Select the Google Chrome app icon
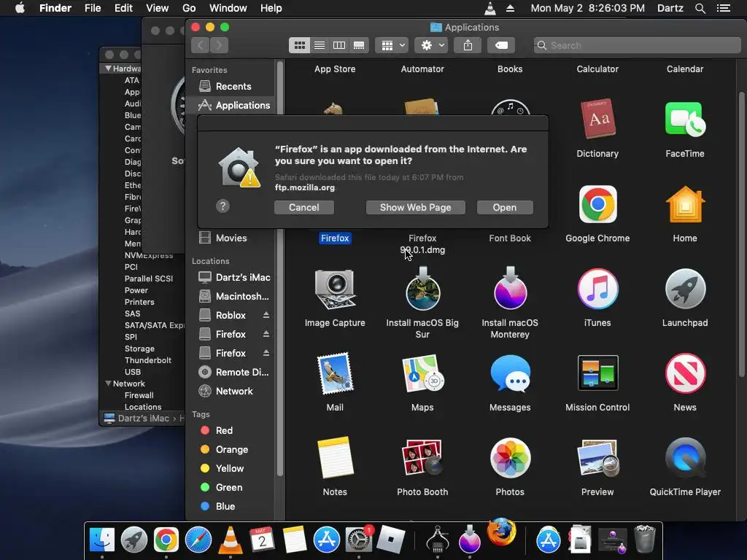The height and width of the screenshot is (560, 747). (597, 204)
